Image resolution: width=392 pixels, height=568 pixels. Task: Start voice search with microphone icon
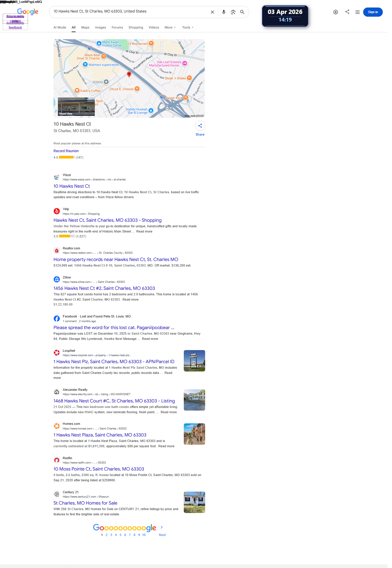tap(224, 12)
